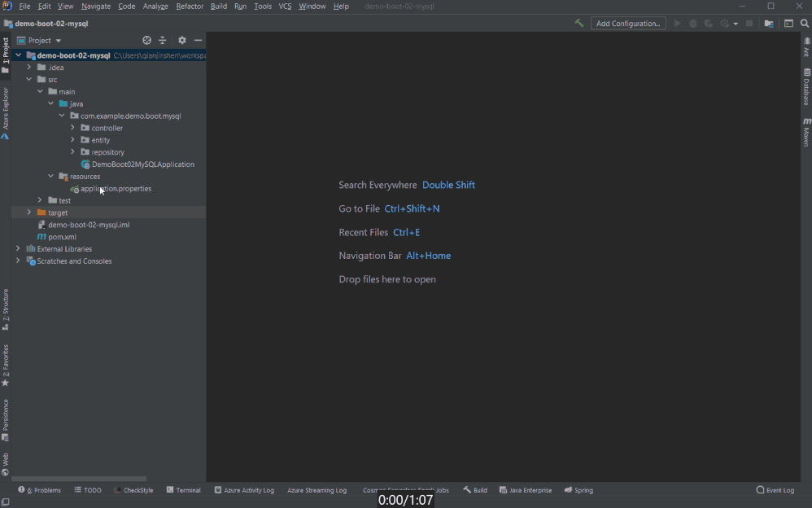Click the Build Project hammer icon

click(579, 24)
